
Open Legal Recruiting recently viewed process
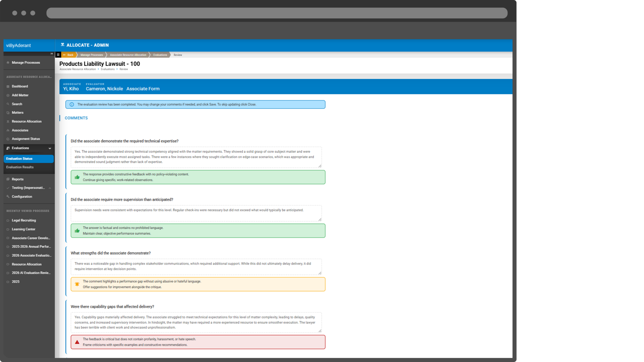coord(24,220)
